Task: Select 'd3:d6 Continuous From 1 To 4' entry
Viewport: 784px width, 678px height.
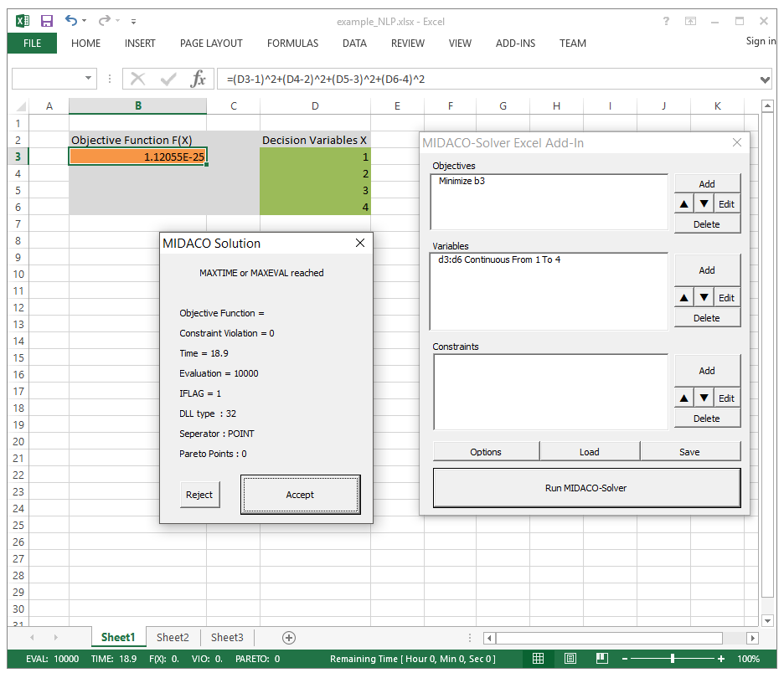Action: [x=499, y=259]
